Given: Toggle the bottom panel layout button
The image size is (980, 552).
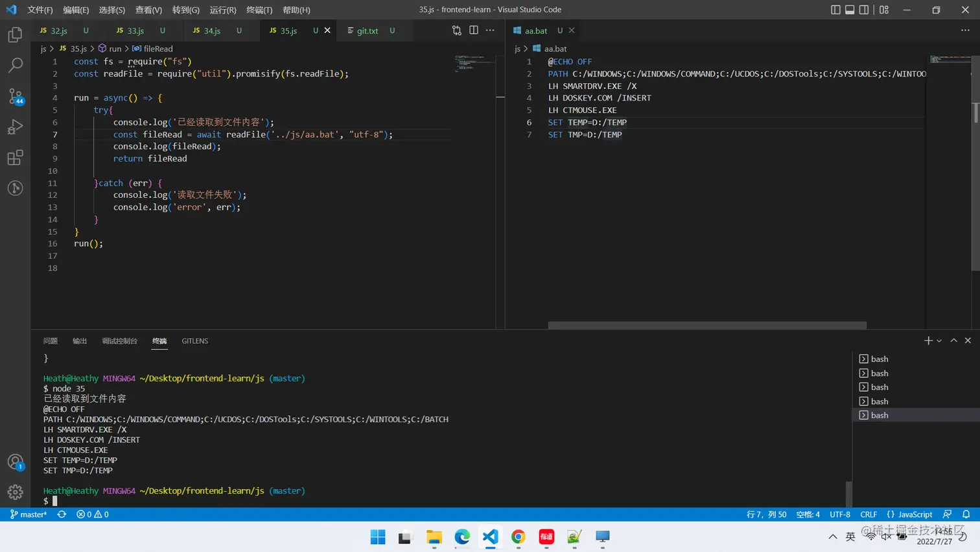Looking at the screenshot, I should (850, 10).
